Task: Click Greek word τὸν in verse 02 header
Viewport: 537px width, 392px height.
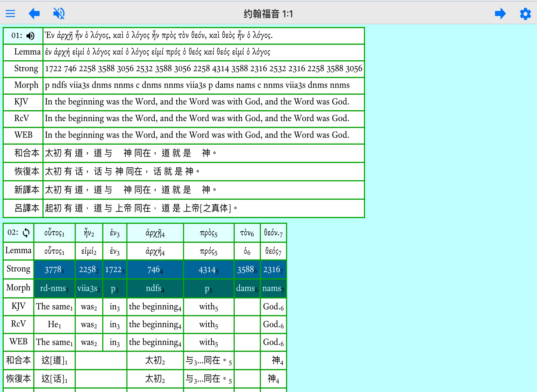Action: 247,233
